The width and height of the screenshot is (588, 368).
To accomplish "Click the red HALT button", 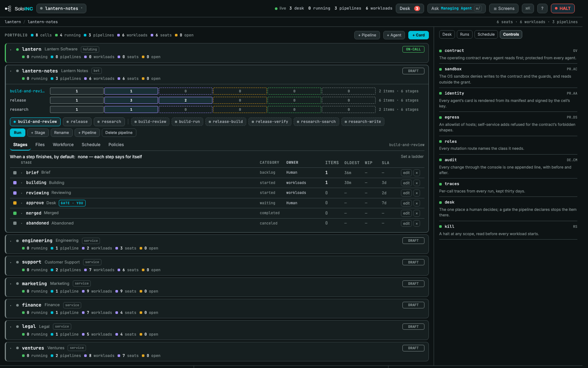I will pyautogui.click(x=563, y=8).
